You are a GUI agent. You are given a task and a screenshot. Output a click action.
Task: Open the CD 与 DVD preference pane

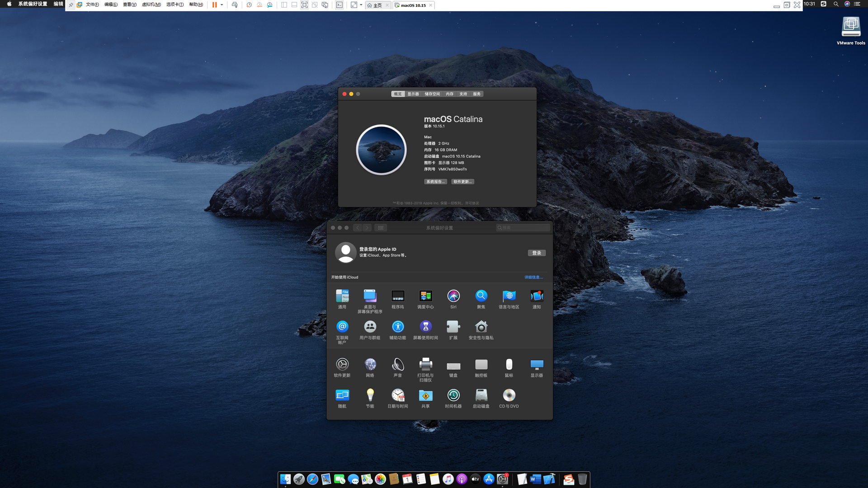point(509,398)
